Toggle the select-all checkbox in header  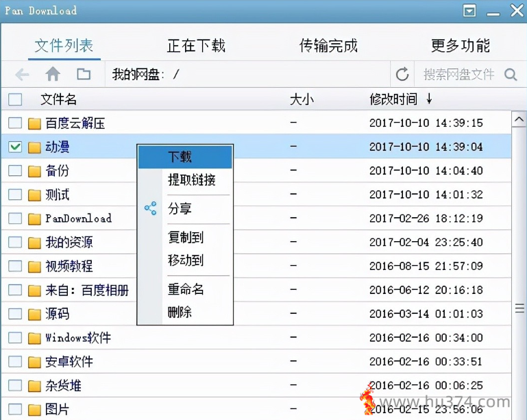point(15,99)
